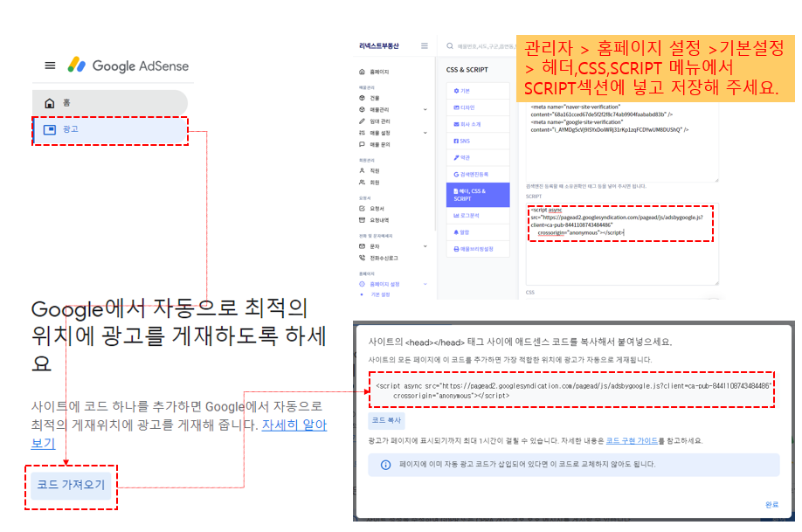The height and width of the screenshot is (532, 802).
Task: Click the SCRIPT section label
Action: click(x=534, y=197)
